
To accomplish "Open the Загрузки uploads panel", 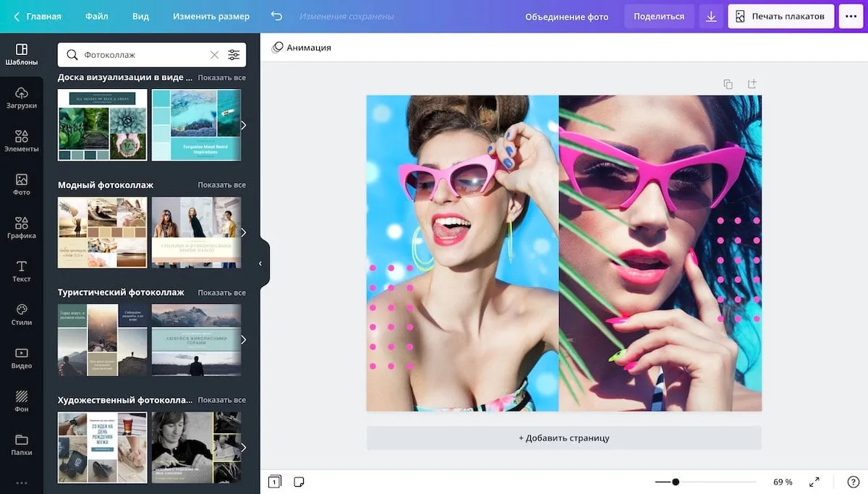I will tap(22, 97).
